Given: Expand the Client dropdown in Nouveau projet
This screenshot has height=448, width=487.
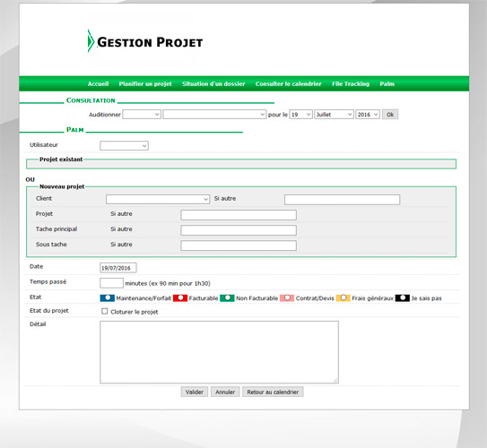Looking at the screenshot, I should coord(158,199).
